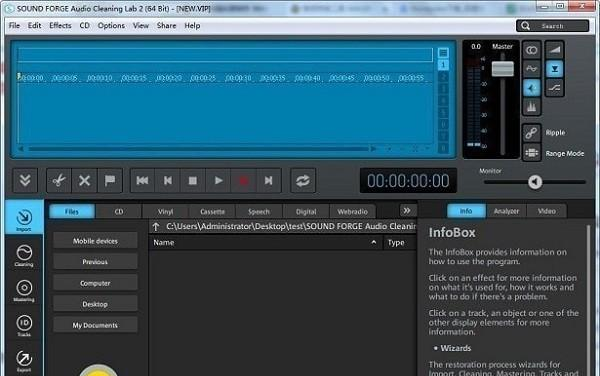Image resolution: width=600 pixels, height=376 pixels.
Task: Adjust the Master volume fader
Action: (502, 68)
